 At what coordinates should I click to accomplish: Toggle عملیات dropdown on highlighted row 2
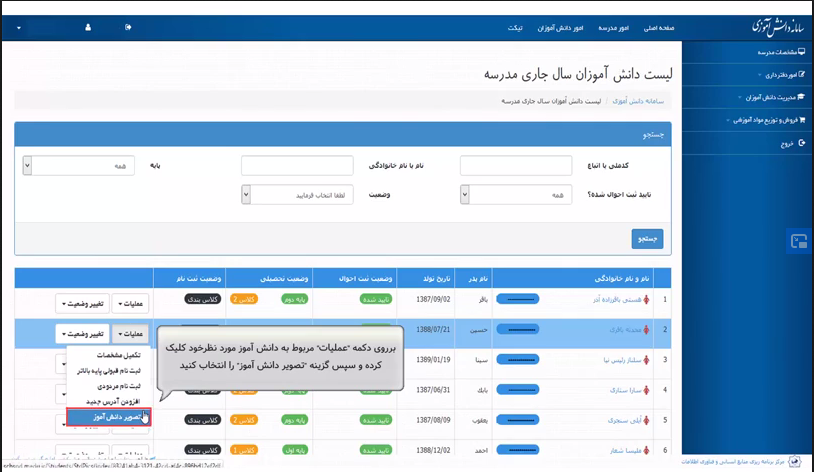tap(130, 334)
